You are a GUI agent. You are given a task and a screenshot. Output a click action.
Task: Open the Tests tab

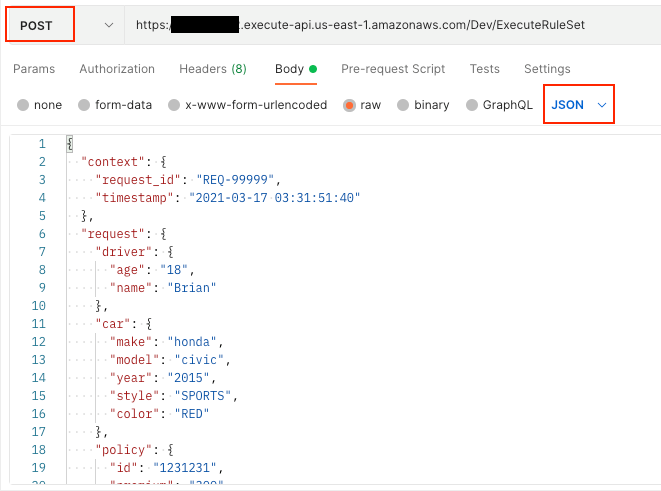coord(485,69)
